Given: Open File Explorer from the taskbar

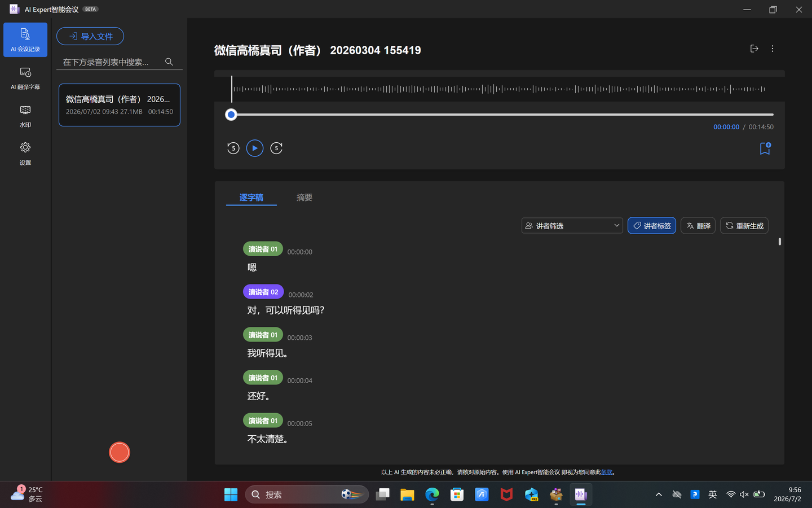Looking at the screenshot, I should (407, 494).
